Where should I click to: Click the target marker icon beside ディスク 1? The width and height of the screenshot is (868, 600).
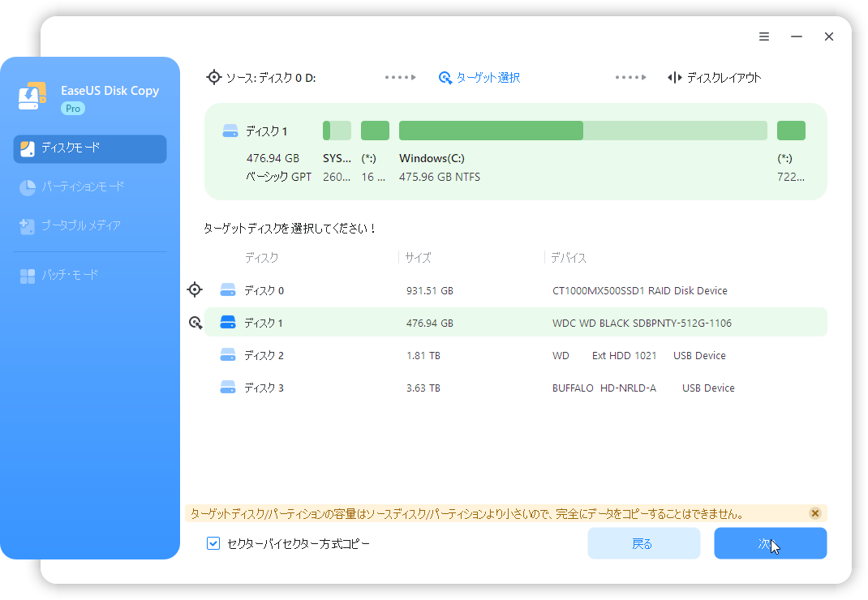coord(196,322)
